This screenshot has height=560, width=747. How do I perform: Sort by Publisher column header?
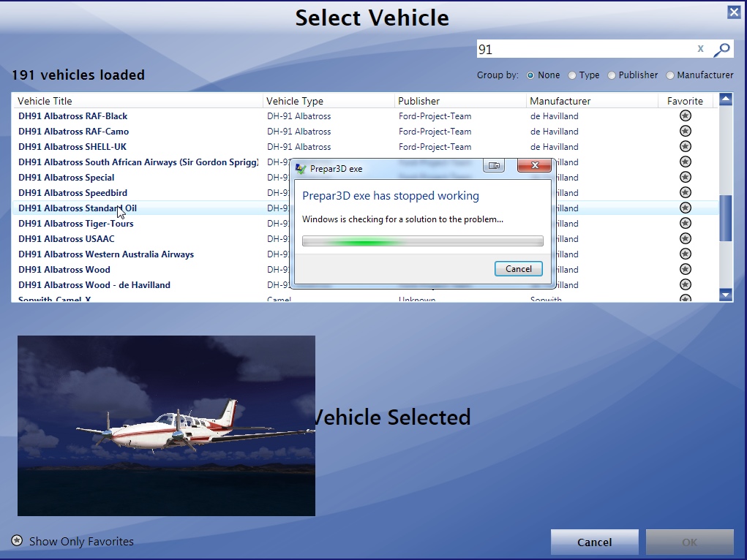coord(460,101)
